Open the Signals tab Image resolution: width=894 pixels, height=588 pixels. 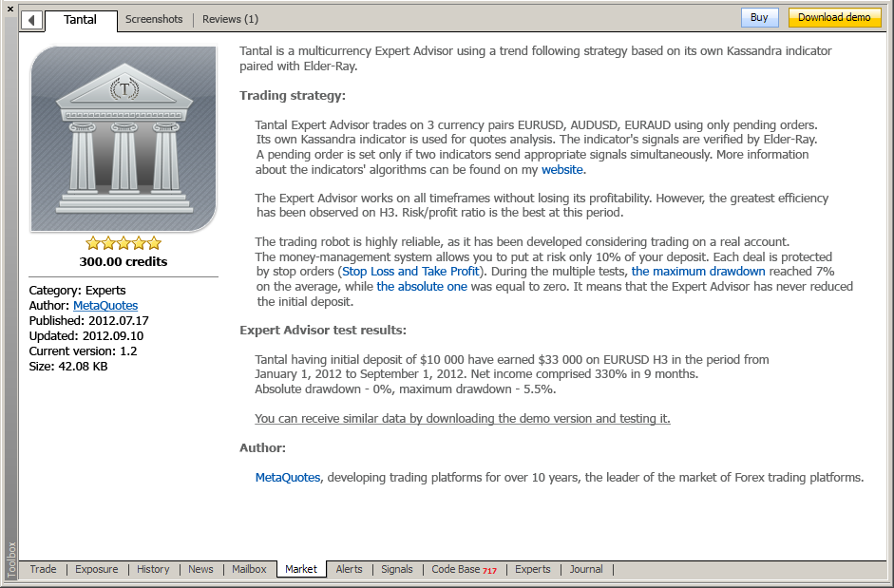(397, 569)
